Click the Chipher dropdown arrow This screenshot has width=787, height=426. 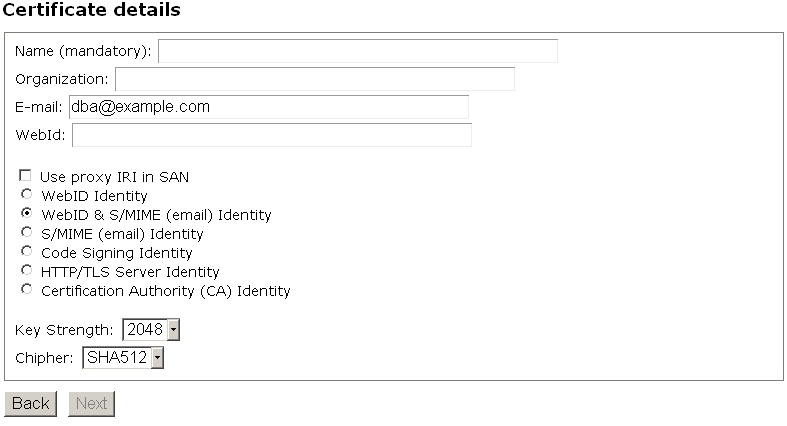click(x=156, y=358)
